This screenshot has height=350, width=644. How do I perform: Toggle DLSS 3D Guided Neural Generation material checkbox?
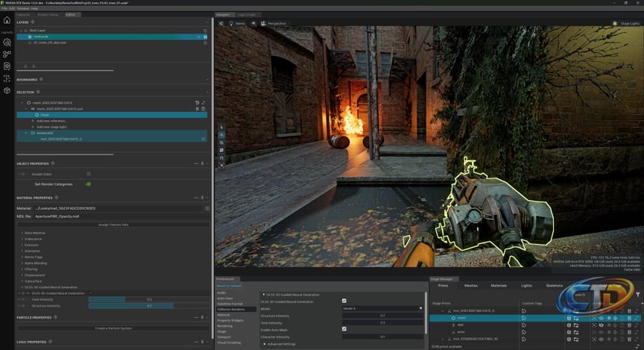click(91, 293)
